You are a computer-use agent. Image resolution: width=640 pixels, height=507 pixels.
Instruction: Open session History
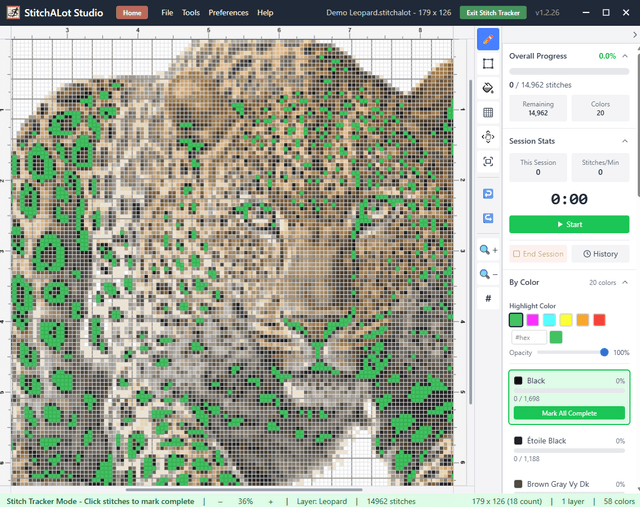click(x=600, y=254)
